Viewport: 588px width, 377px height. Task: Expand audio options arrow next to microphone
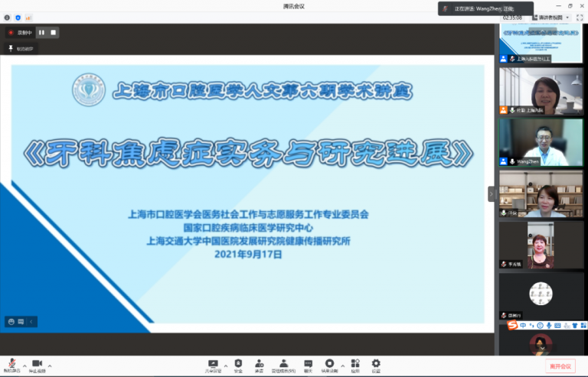tap(24, 365)
